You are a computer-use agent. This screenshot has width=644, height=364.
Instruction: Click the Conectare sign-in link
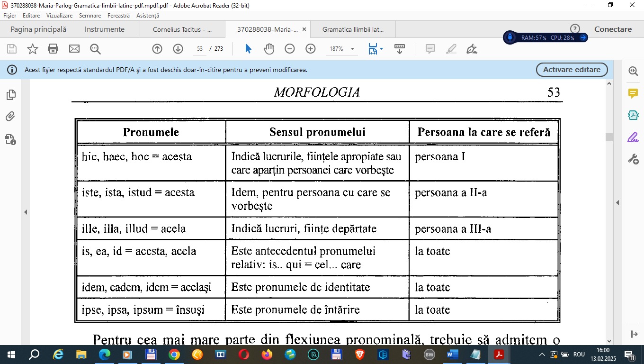(x=613, y=29)
